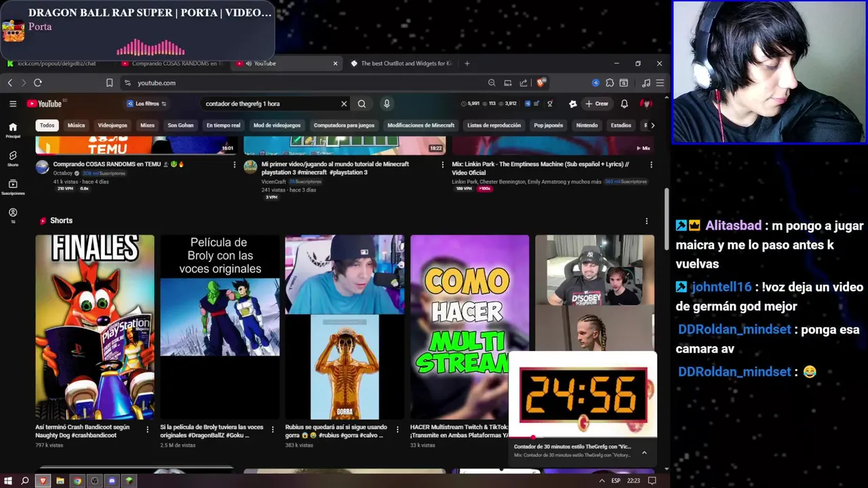This screenshot has height=488, width=868.
Task: Switch to the kick.com chat tab
Action: [56, 63]
